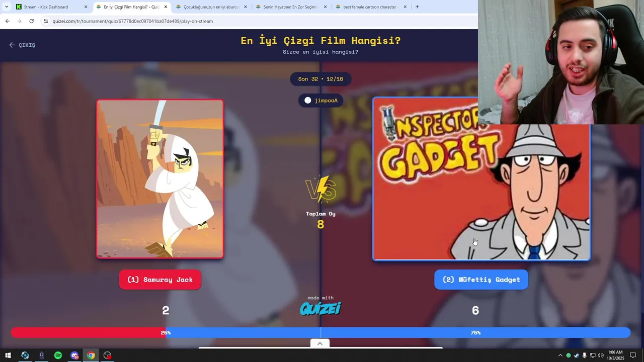Click the microphone tray icon
The width and height of the screenshot is (644, 362).
(584, 355)
